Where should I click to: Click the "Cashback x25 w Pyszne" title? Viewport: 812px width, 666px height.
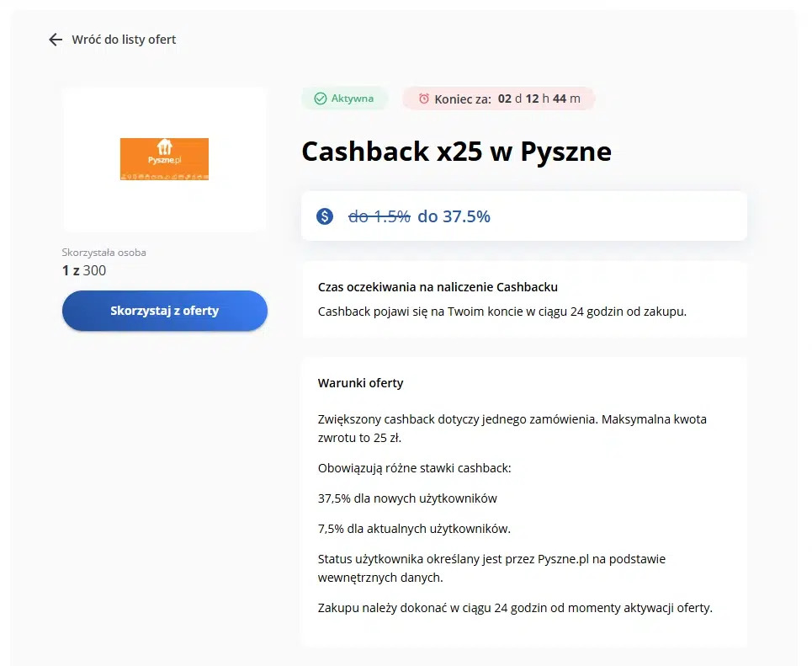click(x=456, y=152)
